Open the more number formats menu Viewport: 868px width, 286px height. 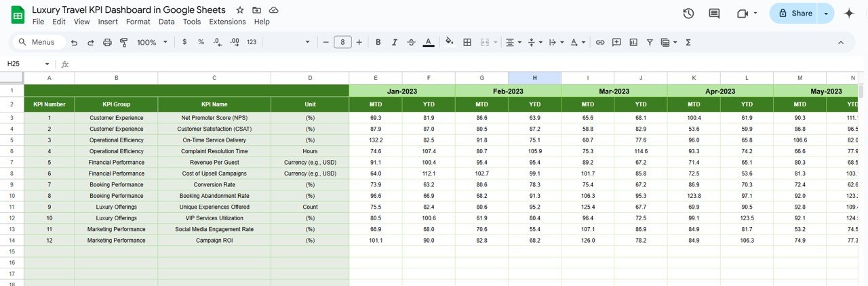[252, 42]
